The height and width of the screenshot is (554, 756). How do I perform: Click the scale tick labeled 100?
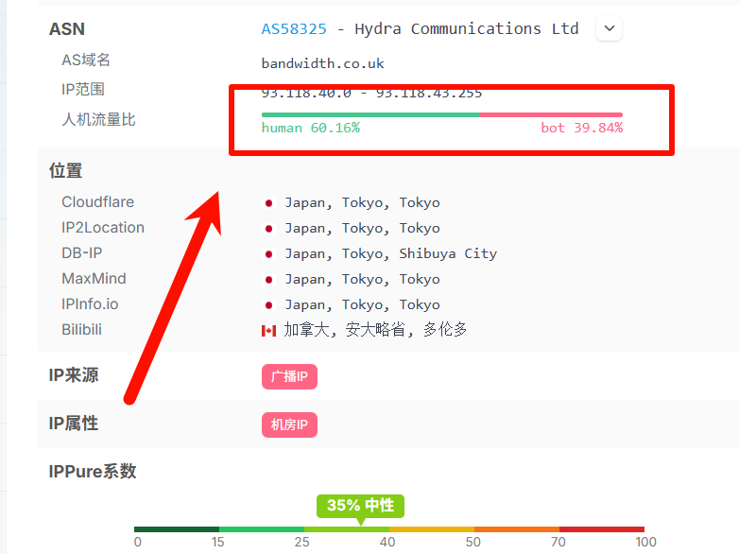click(x=645, y=543)
